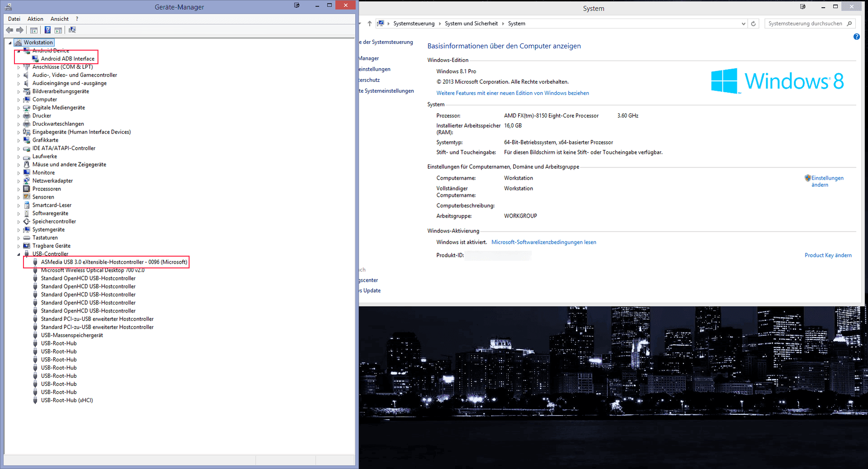Open Microsoft-Softwarelizenzbedingungen lesen link
The width and height of the screenshot is (868, 469).
[544, 242]
